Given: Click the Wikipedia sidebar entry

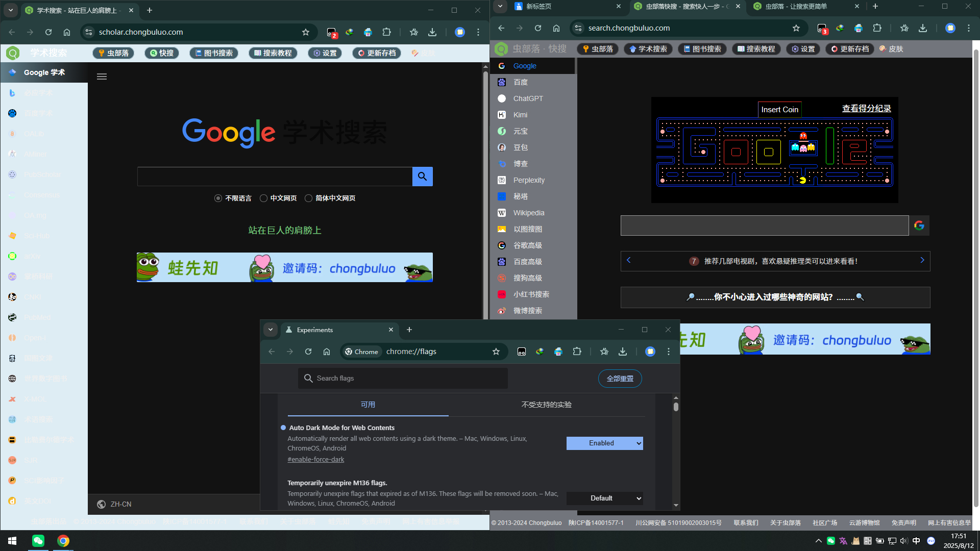Looking at the screenshot, I should point(528,213).
